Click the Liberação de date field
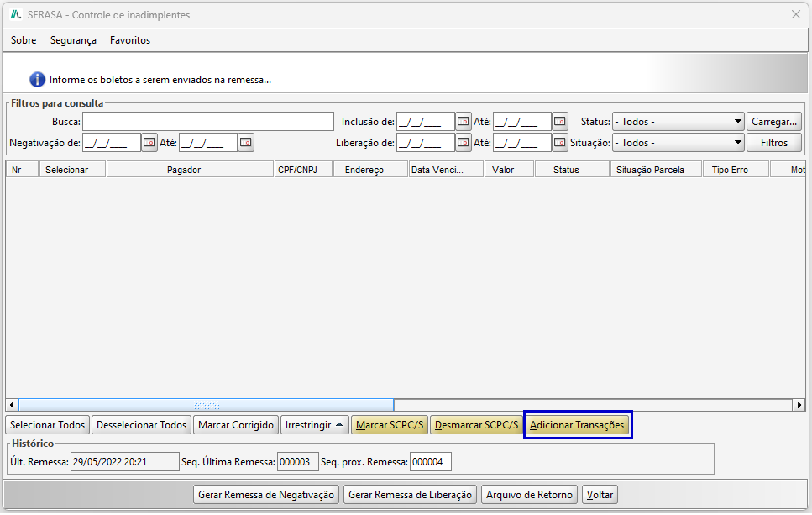The image size is (812, 515). (426, 143)
